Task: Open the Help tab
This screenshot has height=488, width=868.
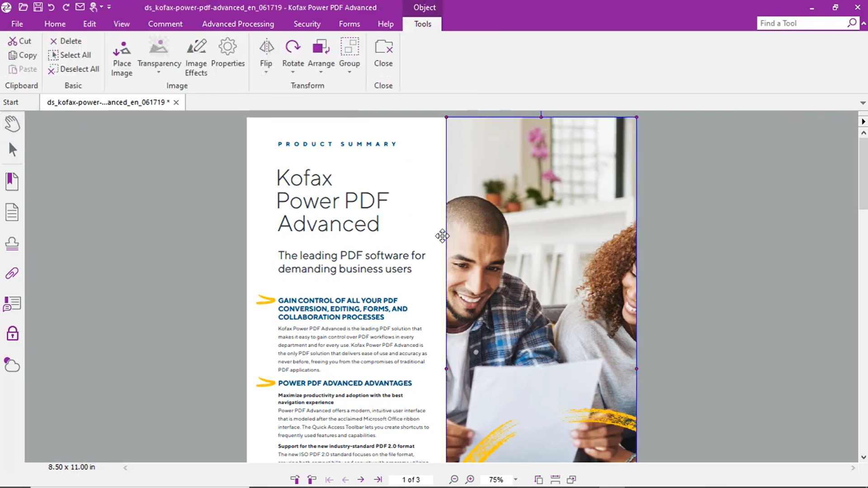Action: 386,24
